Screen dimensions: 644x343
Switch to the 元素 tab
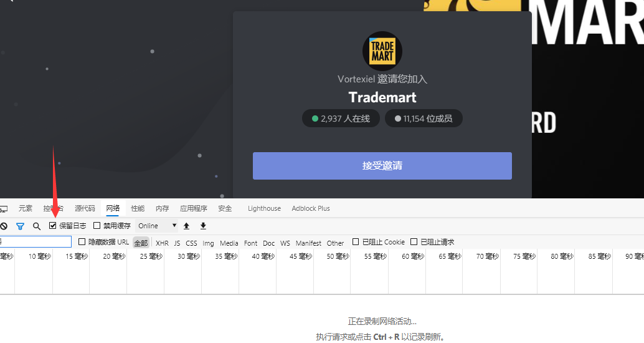point(25,208)
